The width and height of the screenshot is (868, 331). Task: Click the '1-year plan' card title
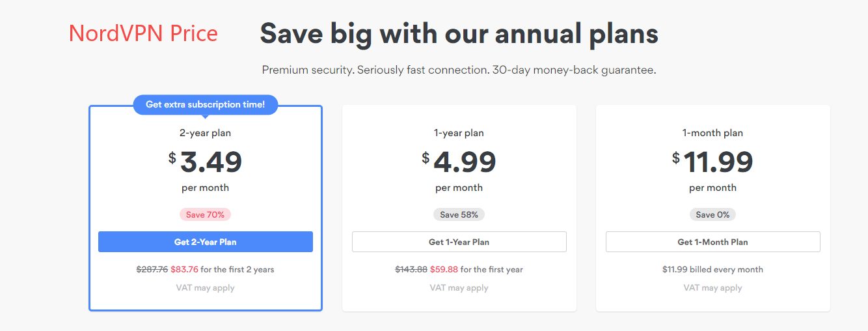(x=459, y=133)
